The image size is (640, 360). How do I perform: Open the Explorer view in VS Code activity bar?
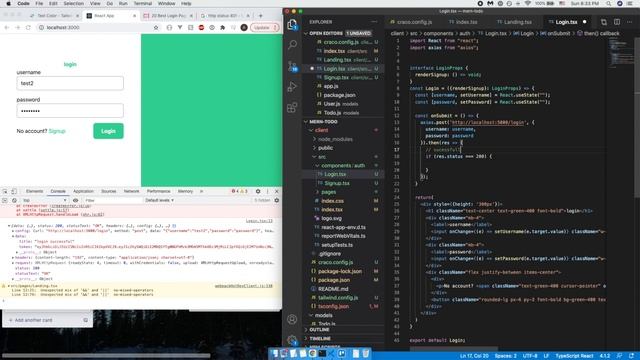[x=292, y=24]
